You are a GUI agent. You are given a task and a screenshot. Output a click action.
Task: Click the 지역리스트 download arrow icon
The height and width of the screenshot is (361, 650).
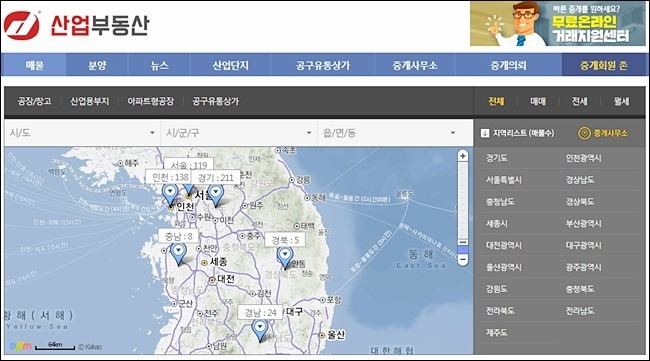click(484, 133)
